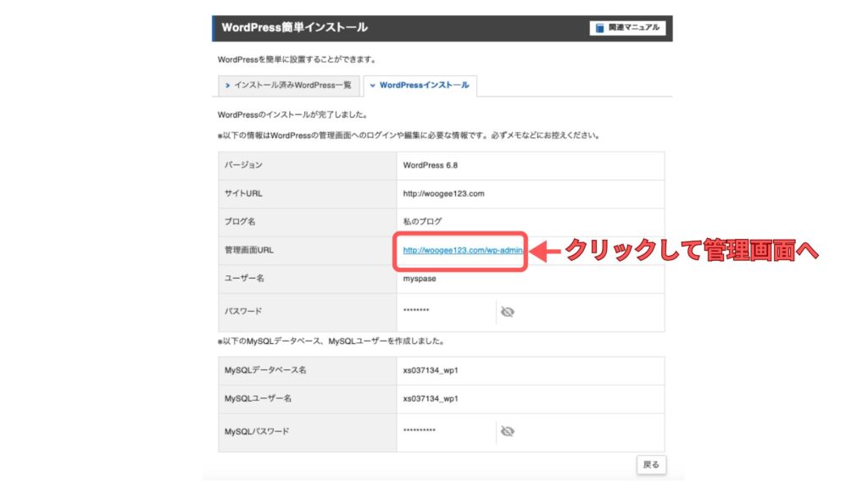The image size is (868, 488).
Task: Click the バージョン row label
Action: pos(243,165)
